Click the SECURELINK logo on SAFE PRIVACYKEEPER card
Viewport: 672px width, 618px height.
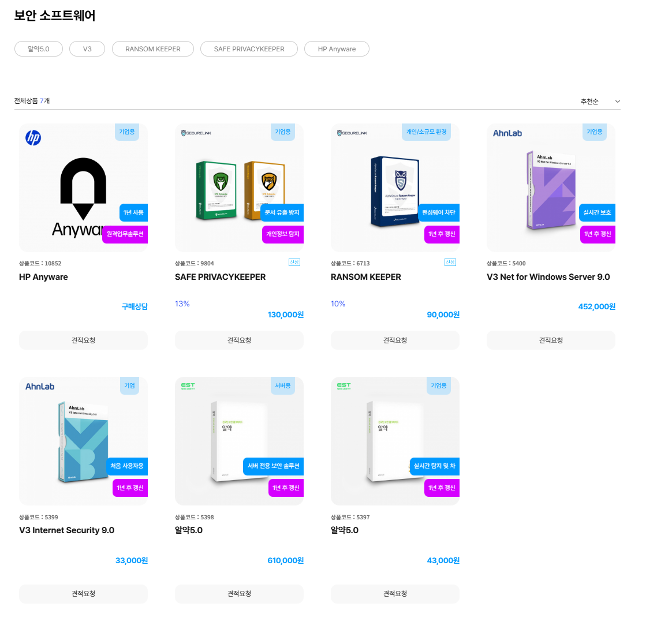pyautogui.click(x=196, y=133)
